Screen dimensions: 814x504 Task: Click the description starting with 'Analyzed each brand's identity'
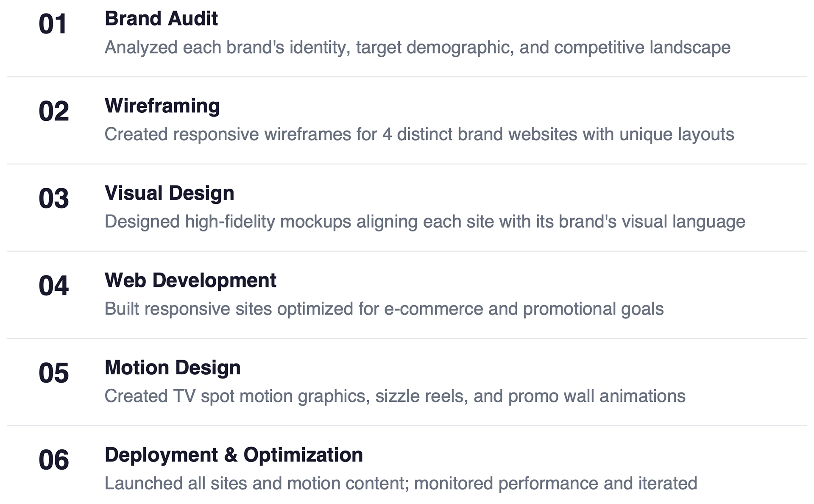pos(417,47)
